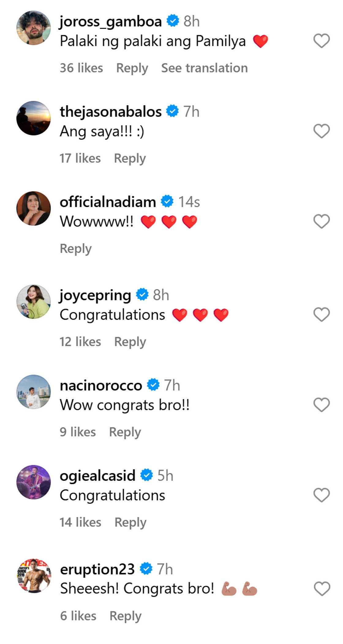Open joross_gamboa's profile picture
Screen dimensions: 343x644
33,28
